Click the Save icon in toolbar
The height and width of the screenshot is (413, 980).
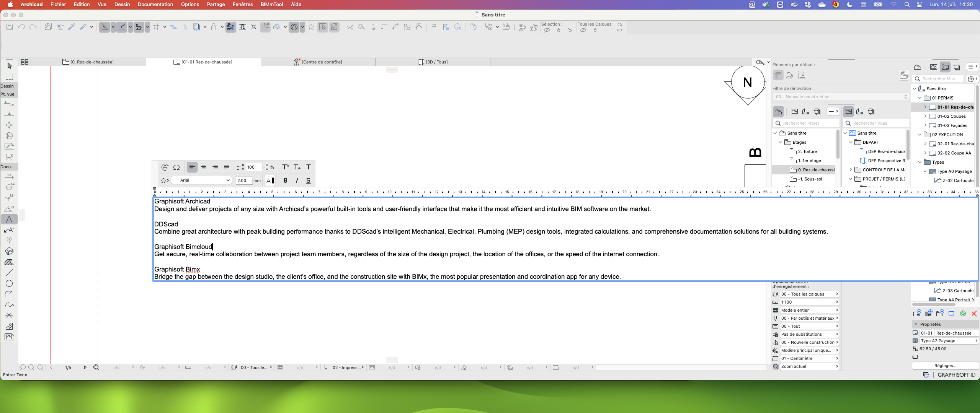tap(10, 27)
